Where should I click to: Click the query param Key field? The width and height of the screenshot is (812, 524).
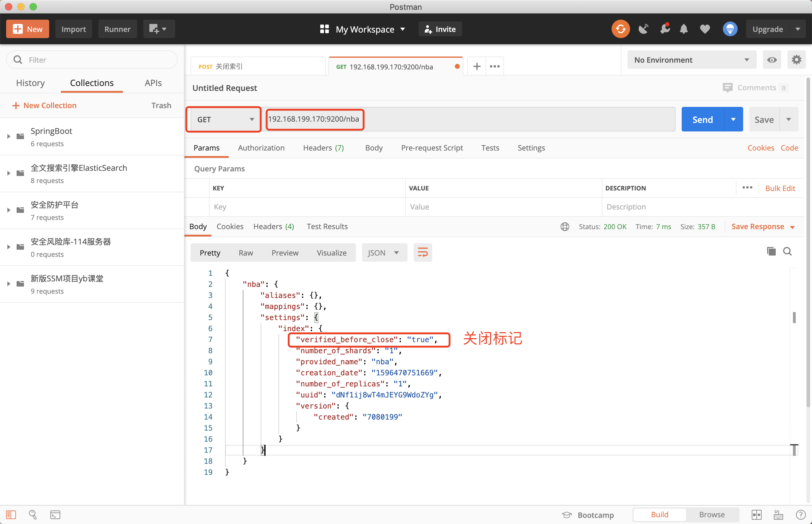(307, 207)
